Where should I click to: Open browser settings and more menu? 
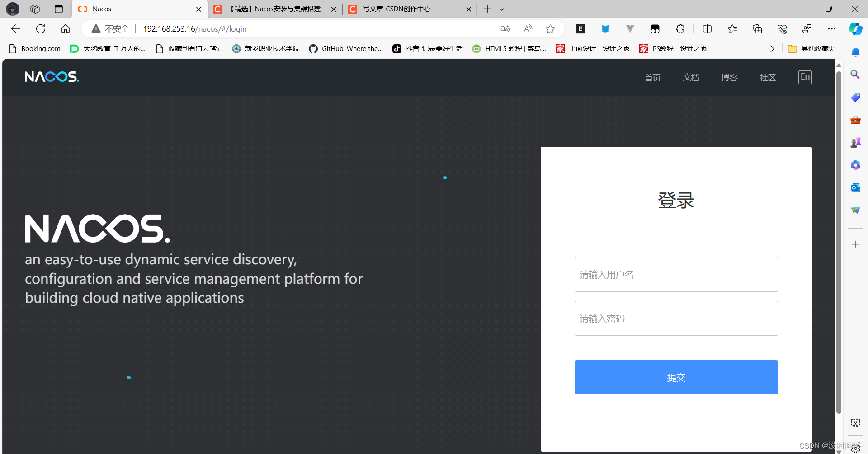point(832,29)
